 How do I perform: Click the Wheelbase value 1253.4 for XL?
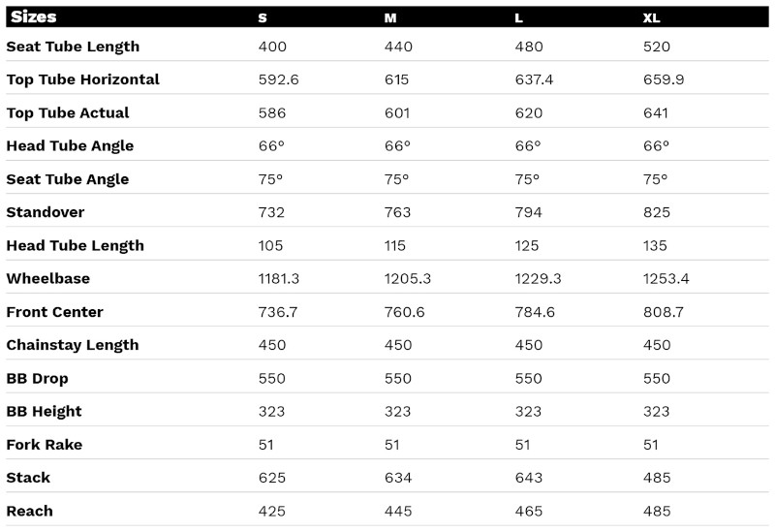pyautogui.click(x=666, y=279)
